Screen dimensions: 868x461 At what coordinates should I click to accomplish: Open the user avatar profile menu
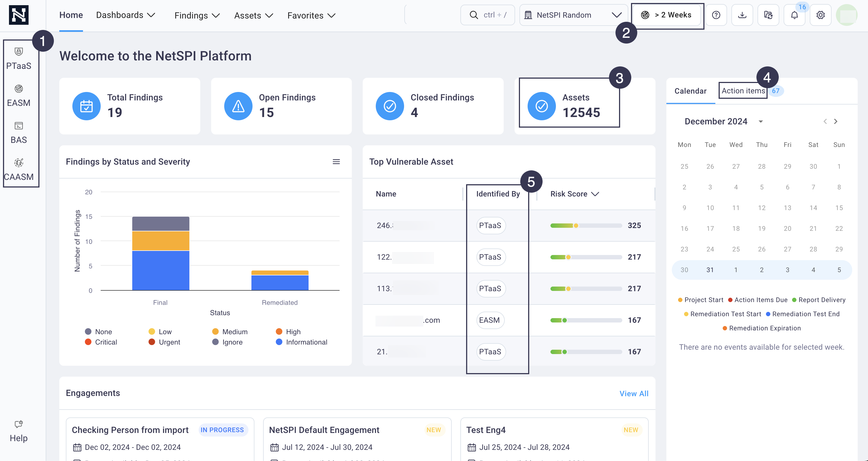point(847,15)
